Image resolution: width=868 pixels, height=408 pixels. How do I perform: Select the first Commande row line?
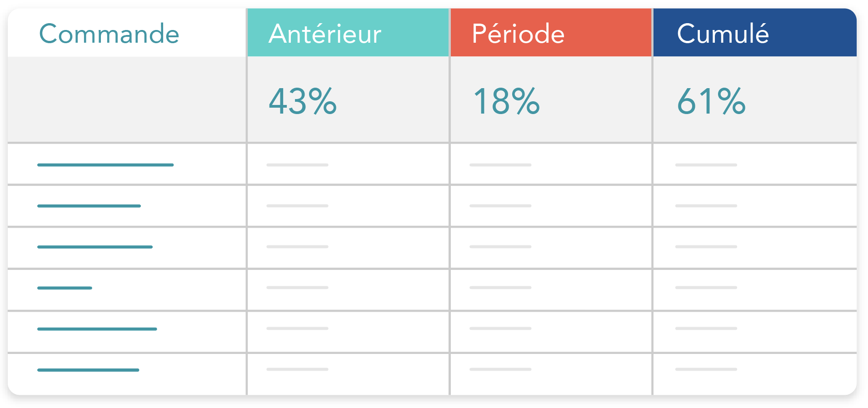105,165
